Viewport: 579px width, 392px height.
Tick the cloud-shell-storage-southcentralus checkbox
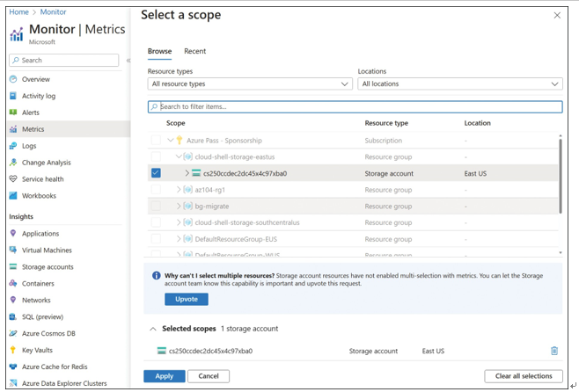[x=156, y=222]
